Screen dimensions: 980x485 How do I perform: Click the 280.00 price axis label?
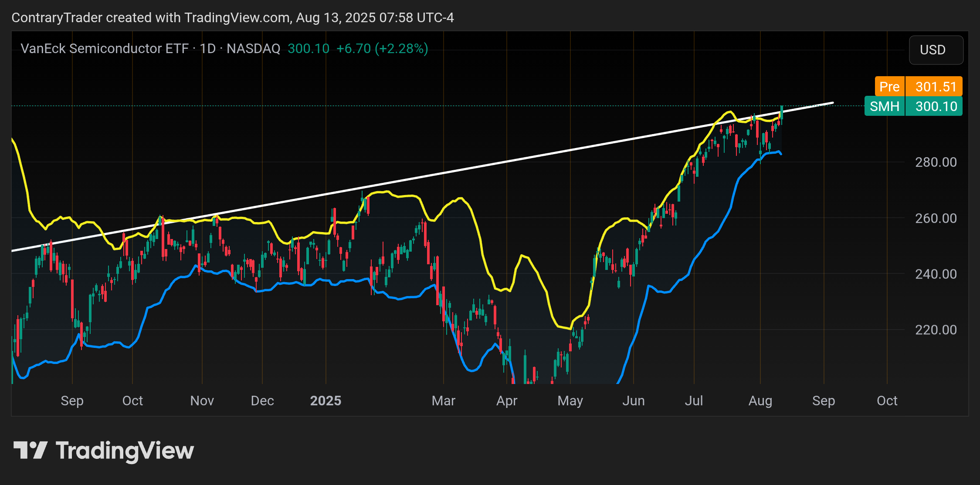click(936, 162)
